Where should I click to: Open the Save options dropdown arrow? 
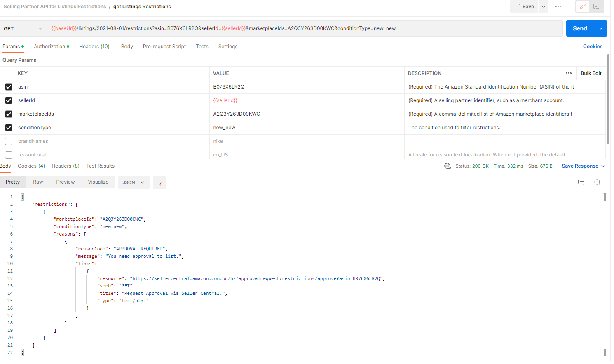pos(544,7)
